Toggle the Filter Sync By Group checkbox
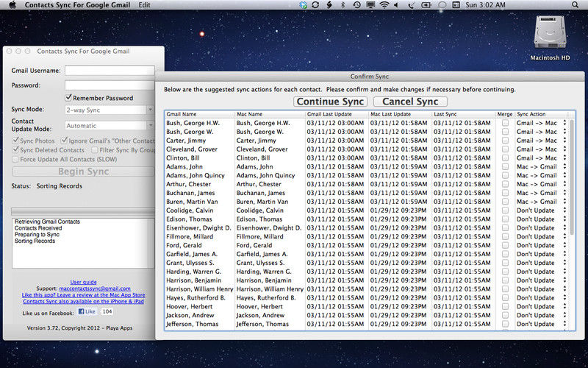588x368 pixels. click(95, 150)
